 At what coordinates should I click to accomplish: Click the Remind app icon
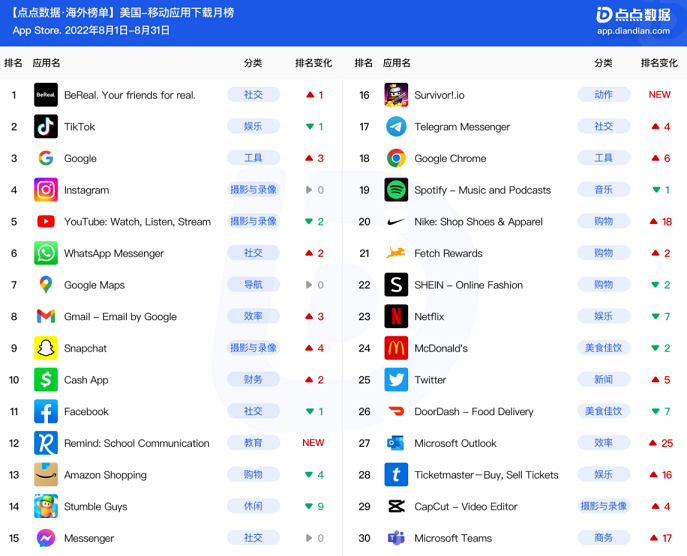(x=46, y=443)
